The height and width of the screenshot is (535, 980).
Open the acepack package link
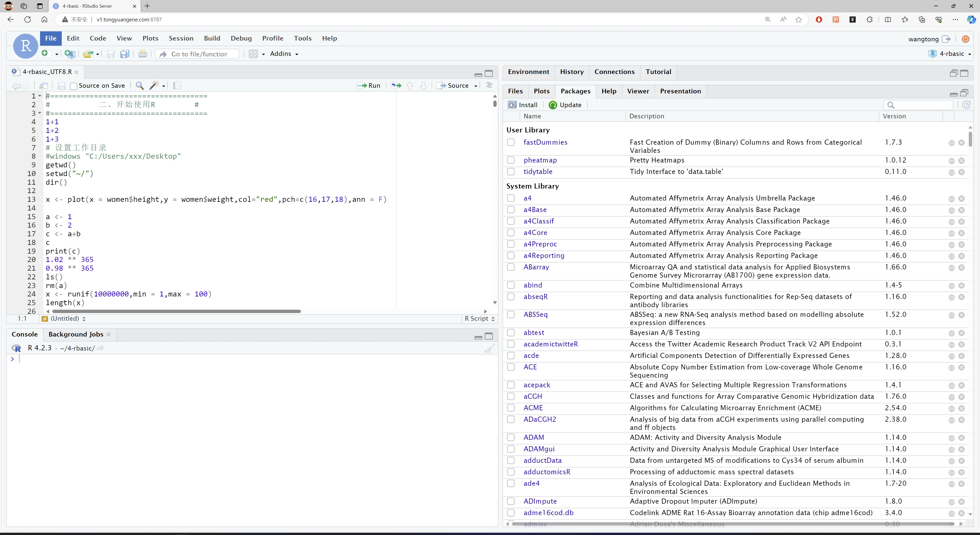(537, 385)
